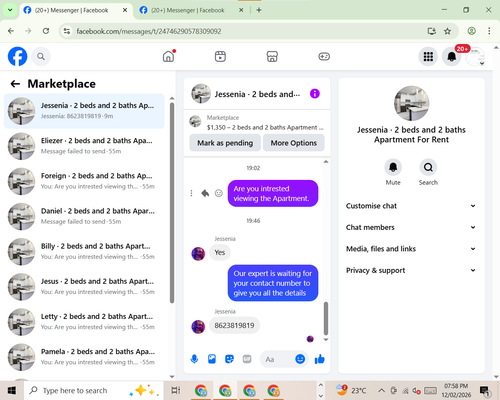Open the Foreign conversation
The height and width of the screenshot is (400, 500).
tap(84, 181)
